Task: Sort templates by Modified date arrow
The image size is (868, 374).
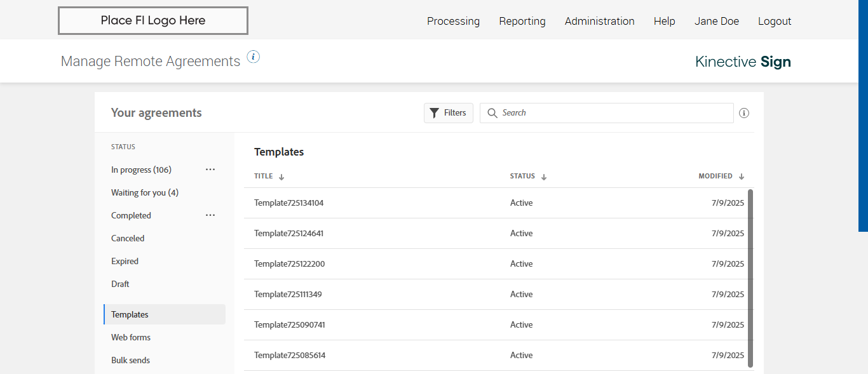Action: pos(742,177)
